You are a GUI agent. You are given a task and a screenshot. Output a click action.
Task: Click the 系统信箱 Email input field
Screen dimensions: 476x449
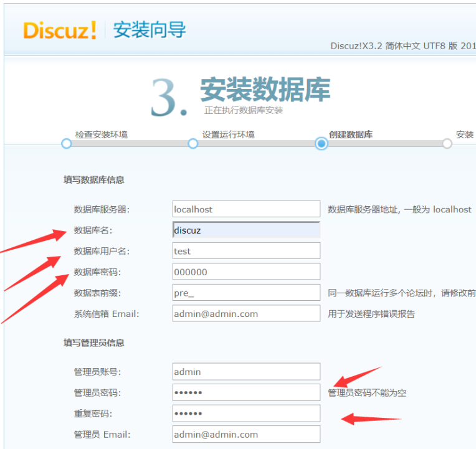coord(246,313)
